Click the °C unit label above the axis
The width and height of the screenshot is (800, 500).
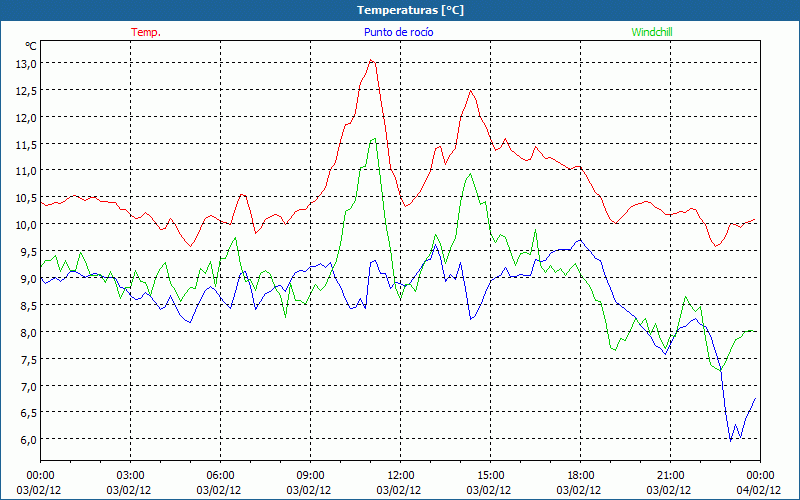[x=31, y=46]
